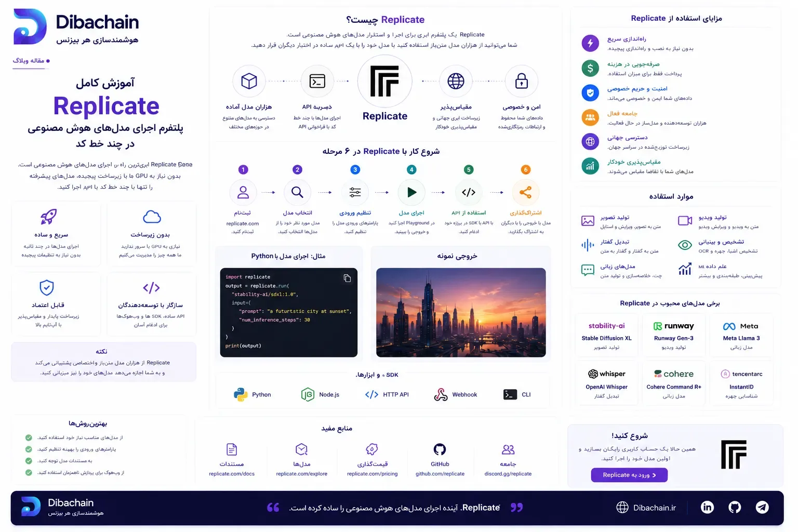Click the sunset city sample output image
798x532 pixels.
tap(461, 312)
